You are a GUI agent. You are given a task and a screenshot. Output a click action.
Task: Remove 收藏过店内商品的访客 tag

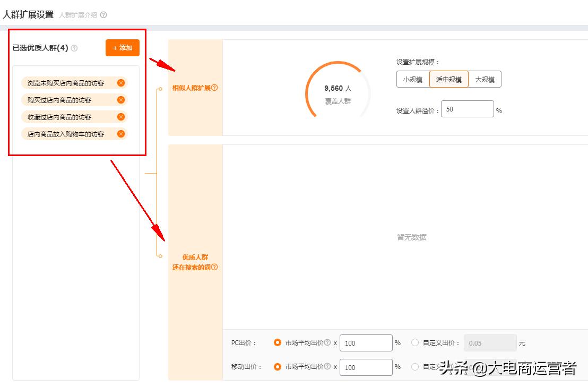[x=121, y=117]
